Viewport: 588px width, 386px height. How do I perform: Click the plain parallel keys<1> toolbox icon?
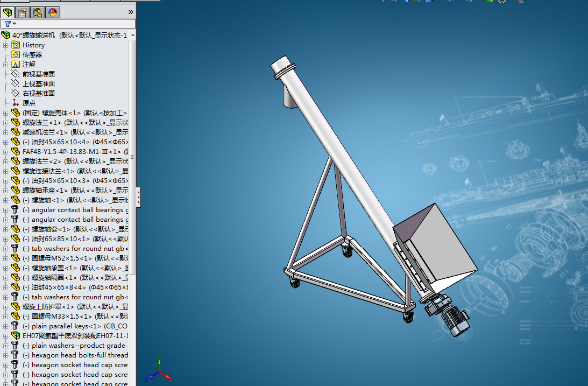(15, 326)
